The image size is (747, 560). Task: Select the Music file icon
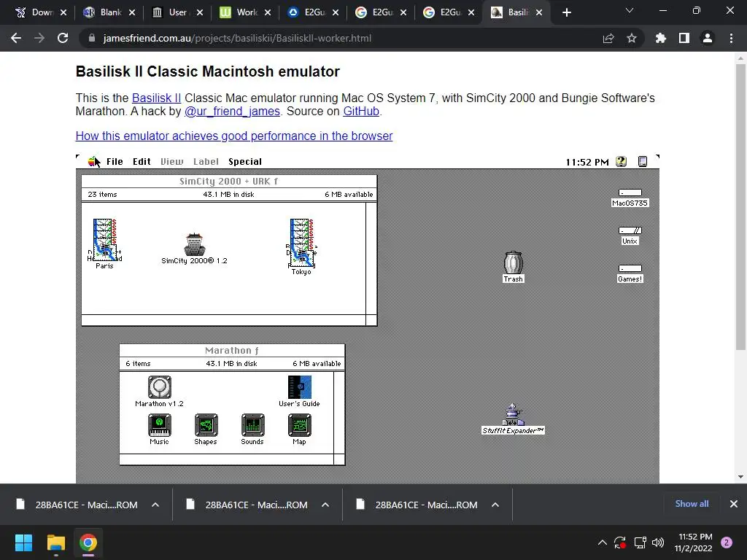coord(160,425)
